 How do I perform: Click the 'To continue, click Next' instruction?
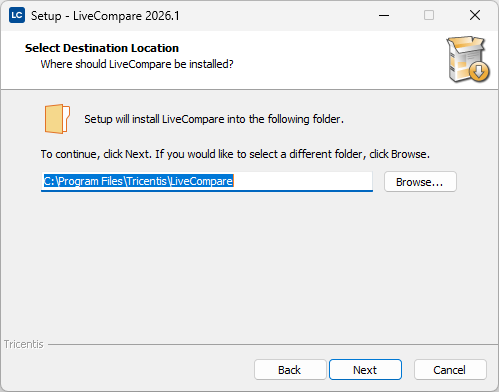tap(235, 154)
